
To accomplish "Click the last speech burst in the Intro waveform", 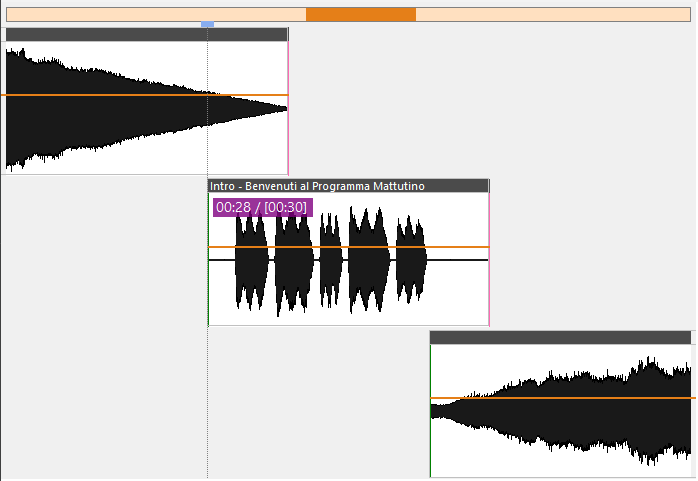I will (x=411, y=260).
